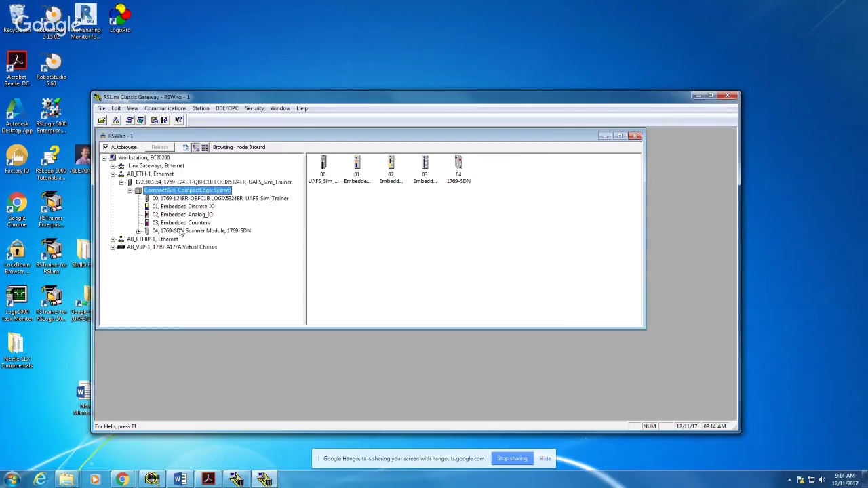Toggle the Autobrowse checkbox
The image size is (868, 488).
106,147
